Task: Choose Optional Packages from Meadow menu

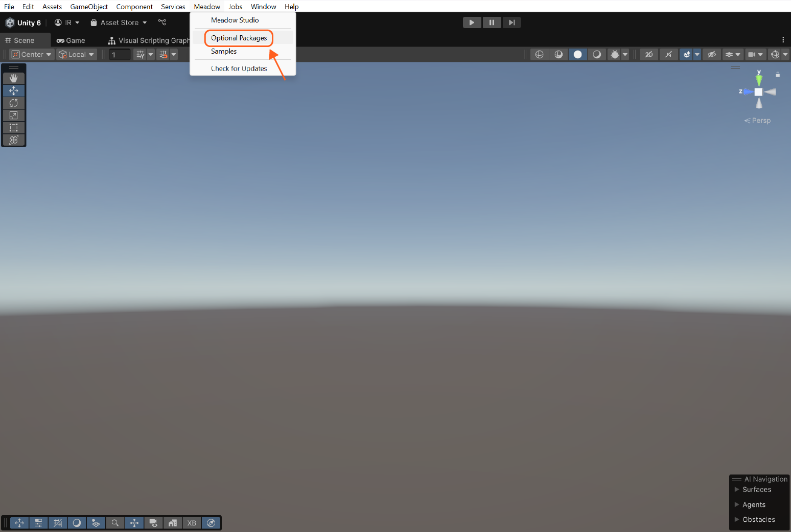Action: pyautogui.click(x=239, y=38)
